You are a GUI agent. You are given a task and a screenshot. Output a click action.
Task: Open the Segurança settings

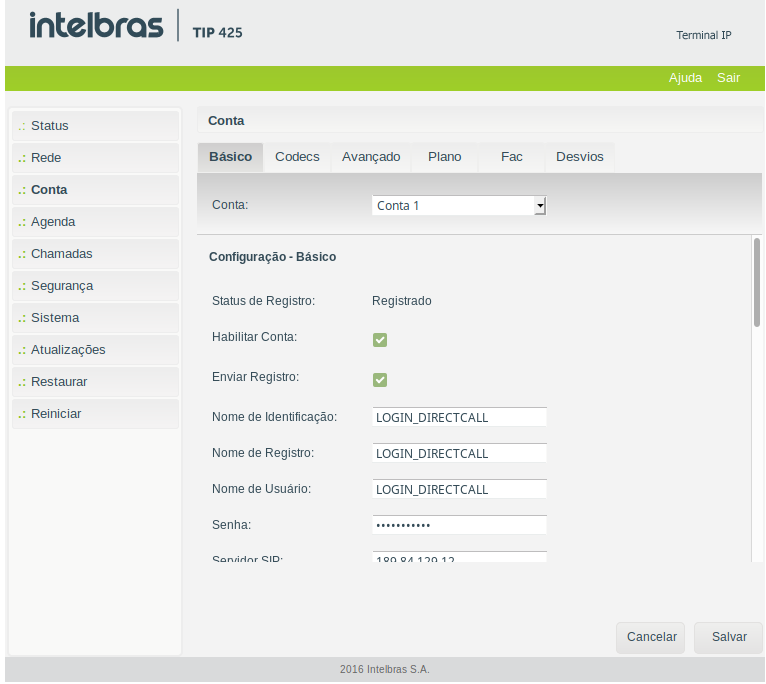click(96, 286)
